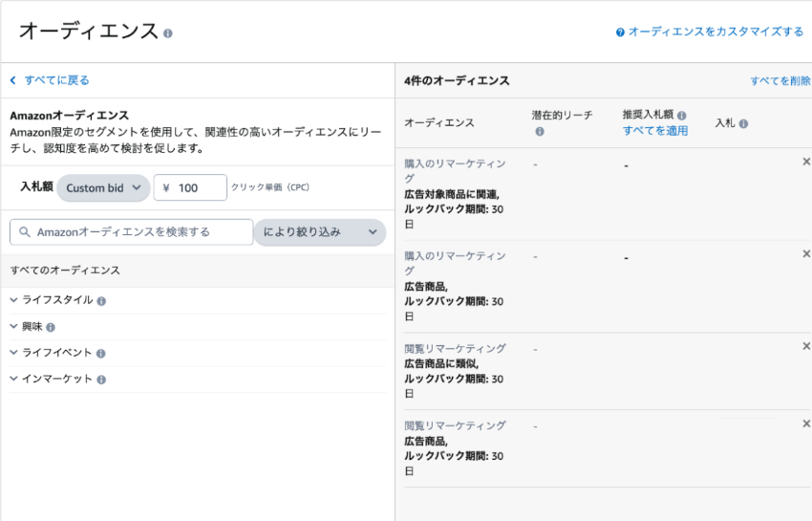Click すべてを適用 under recommended bid
Image resolution: width=812 pixels, height=521 pixels.
pyautogui.click(x=655, y=131)
